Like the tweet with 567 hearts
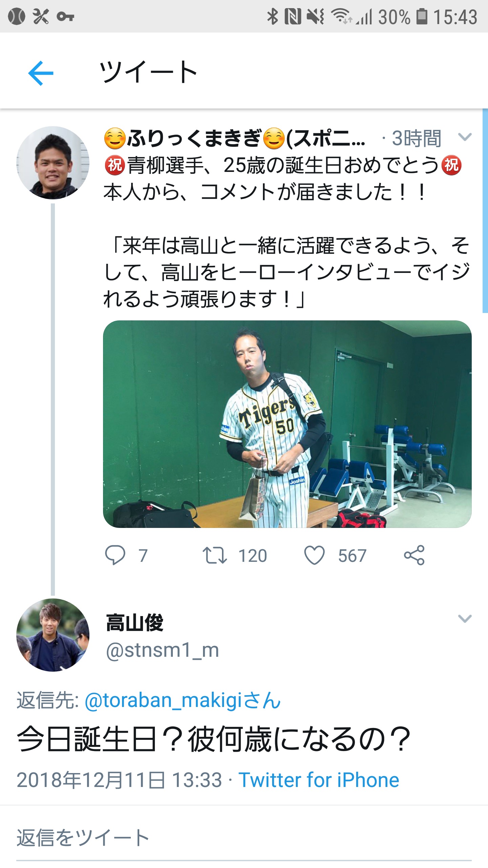 (314, 555)
